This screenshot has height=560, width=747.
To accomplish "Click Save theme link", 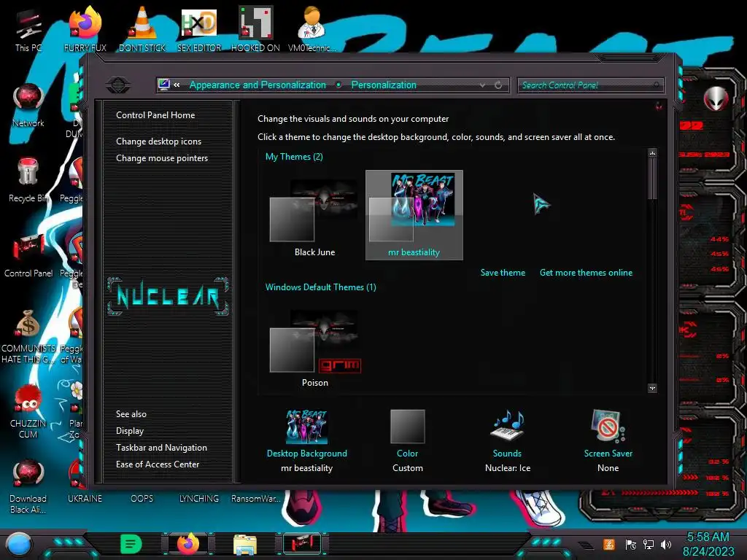I will pos(503,273).
